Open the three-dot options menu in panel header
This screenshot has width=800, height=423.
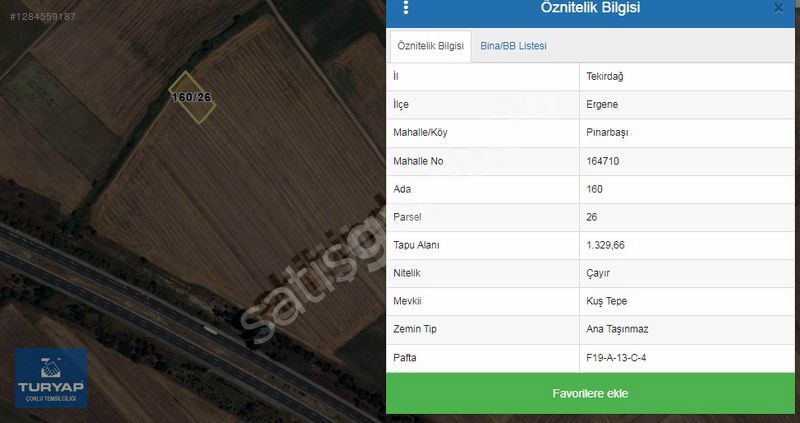click(x=406, y=7)
